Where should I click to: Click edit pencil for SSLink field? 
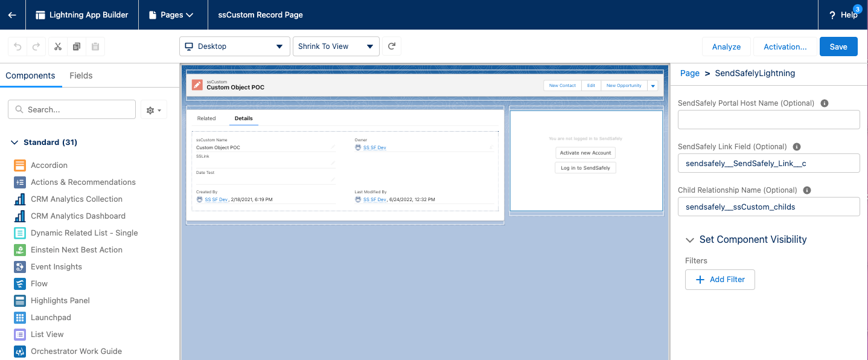click(333, 163)
